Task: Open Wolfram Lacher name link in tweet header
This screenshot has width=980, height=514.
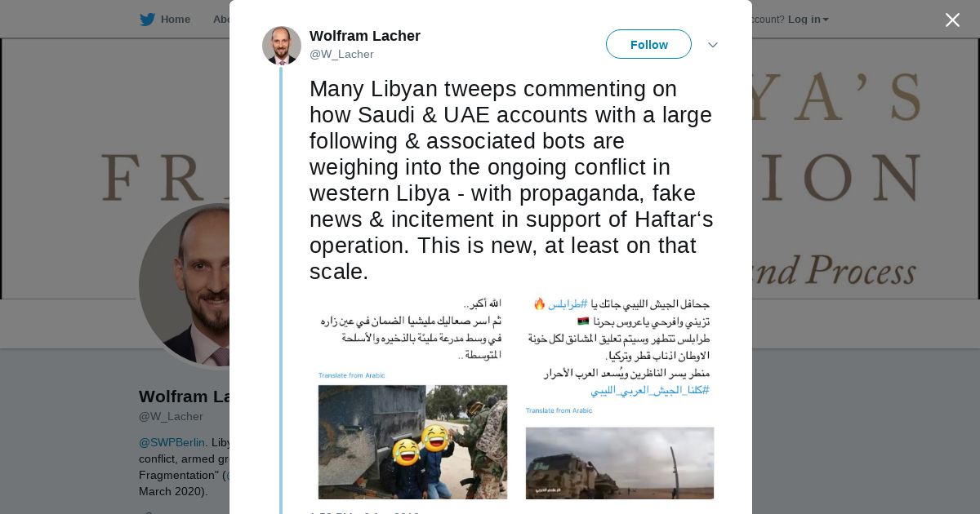Action: click(x=365, y=36)
